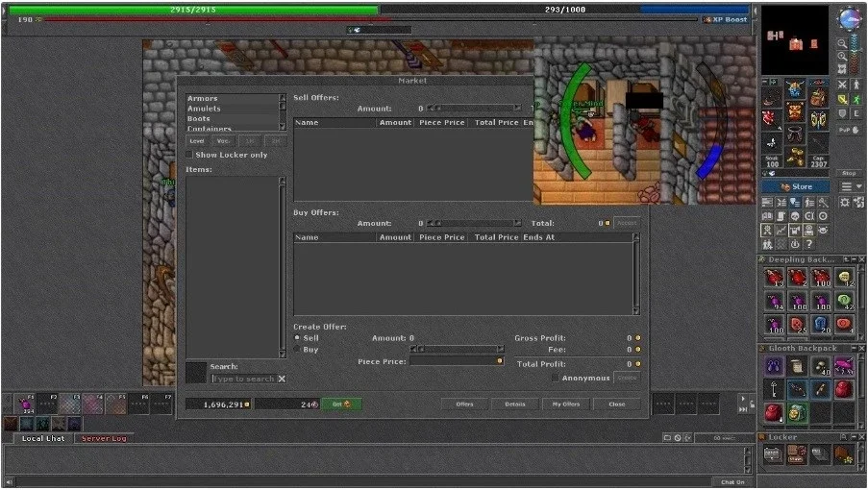868x490 pixels.
Task: Select the Sell offer radio option
Action: coord(297,338)
